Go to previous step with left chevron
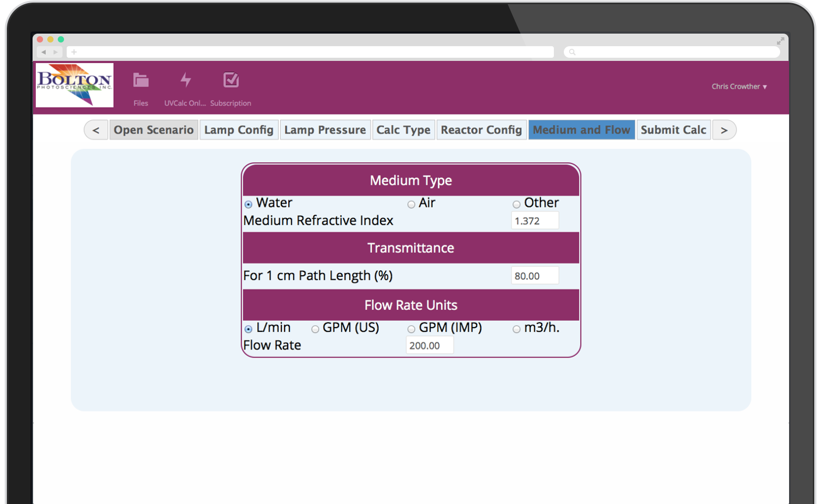 96,130
